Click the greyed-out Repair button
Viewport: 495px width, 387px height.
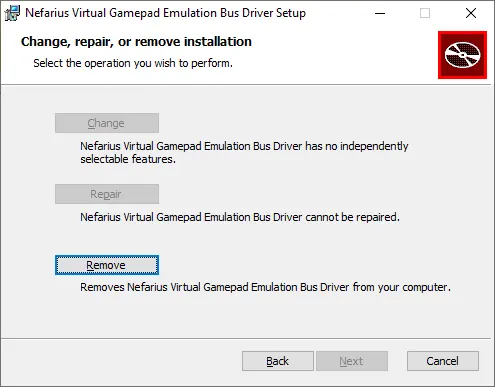[107, 194]
